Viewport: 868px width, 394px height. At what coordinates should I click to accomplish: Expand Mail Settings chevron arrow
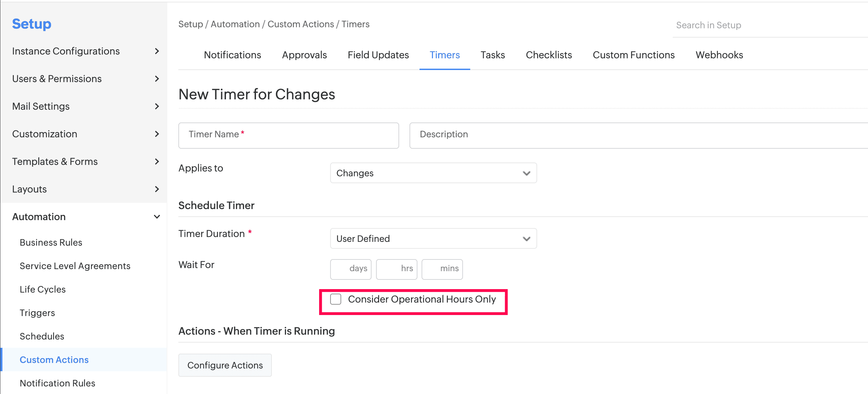pyautogui.click(x=157, y=106)
